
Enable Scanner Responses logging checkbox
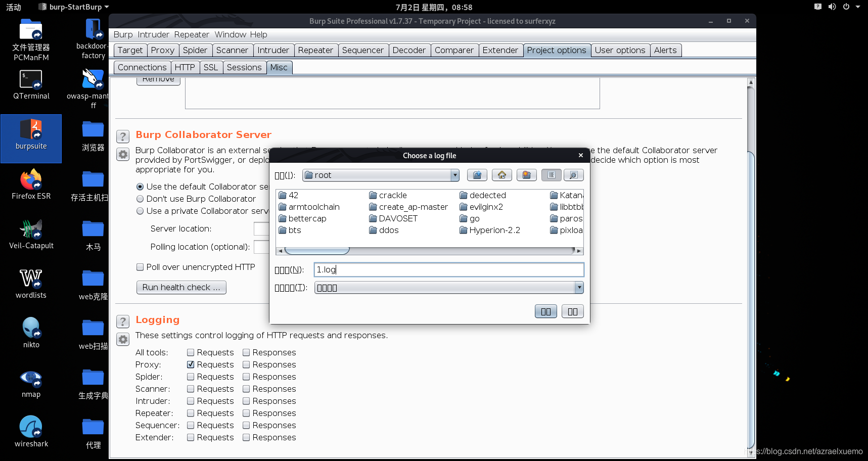246,389
